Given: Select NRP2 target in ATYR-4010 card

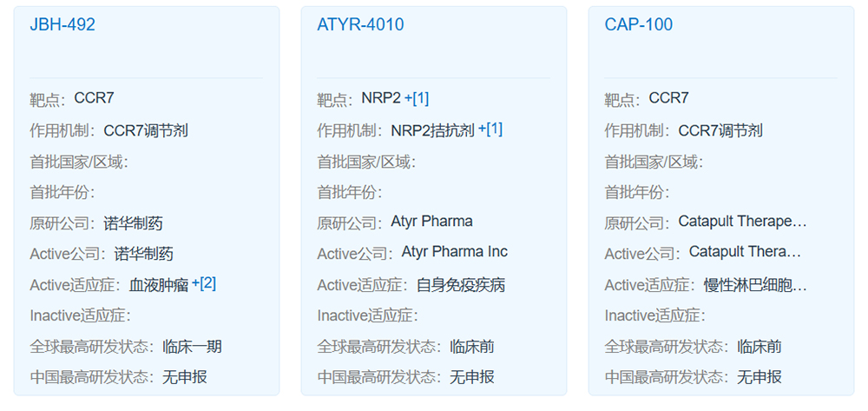Looking at the screenshot, I should (x=381, y=98).
